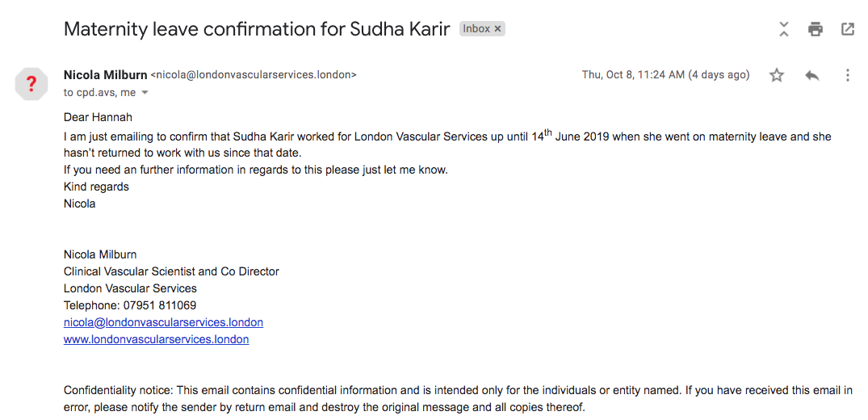Print this email using the printer icon
The width and height of the screenshot is (868, 420).
click(816, 30)
